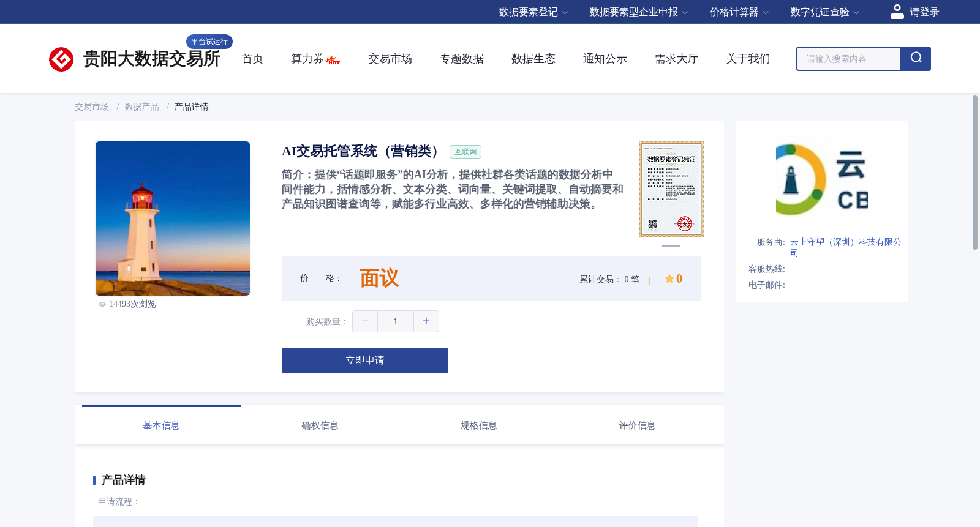This screenshot has width=980, height=527.
Task: Click the 面议 price text
Action: [x=379, y=278]
